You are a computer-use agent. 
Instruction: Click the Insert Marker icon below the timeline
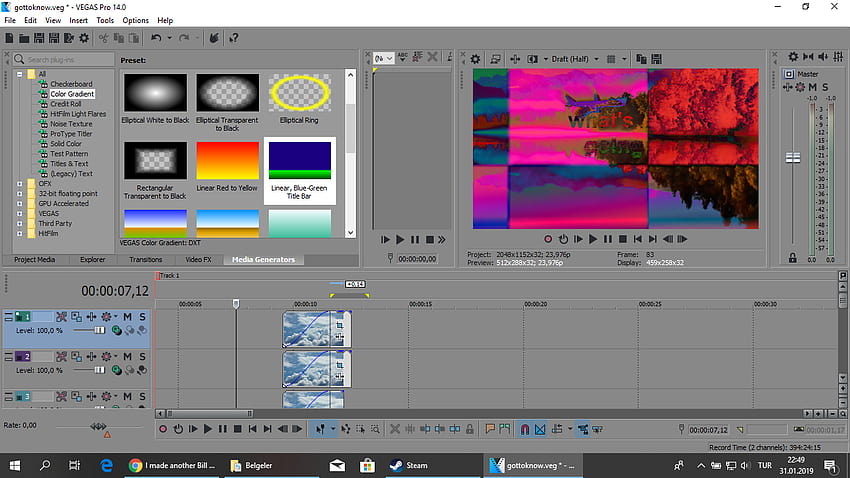click(x=490, y=429)
